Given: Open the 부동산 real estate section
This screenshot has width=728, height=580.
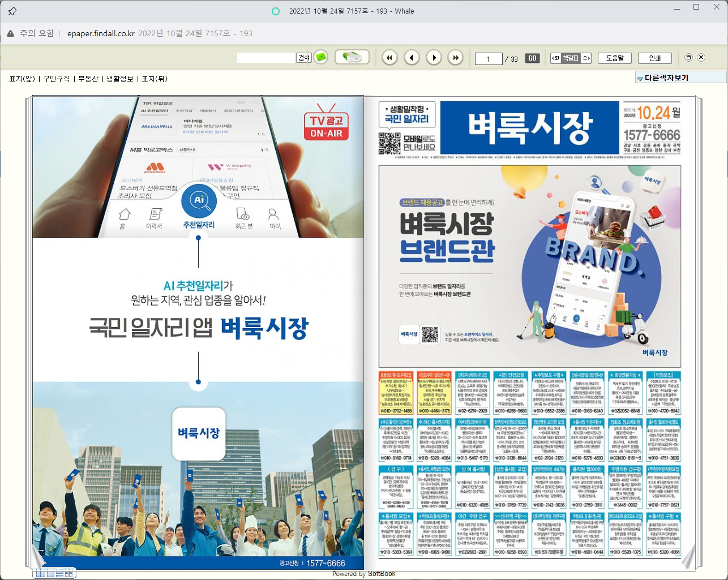Looking at the screenshot, I should [x=88, y=79].
